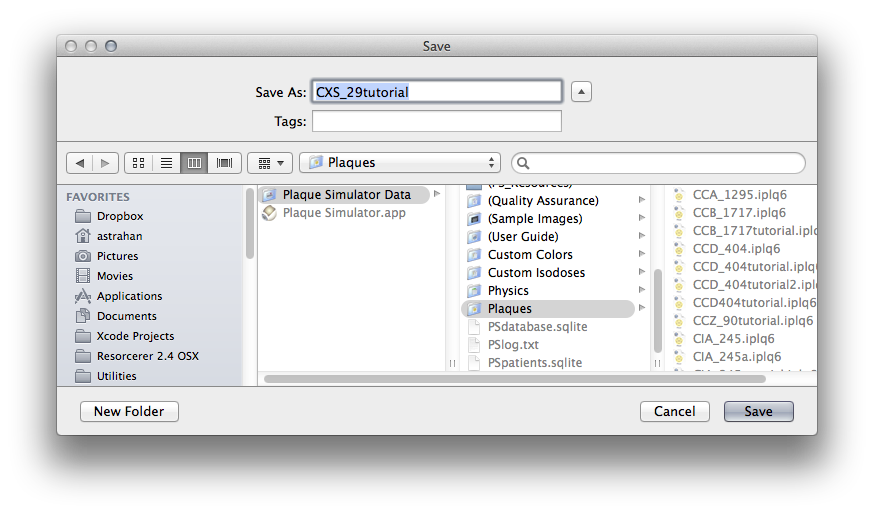This screenshot has width=874, height=514.
Task: Switch to list view mode
Action: (167, 162)
